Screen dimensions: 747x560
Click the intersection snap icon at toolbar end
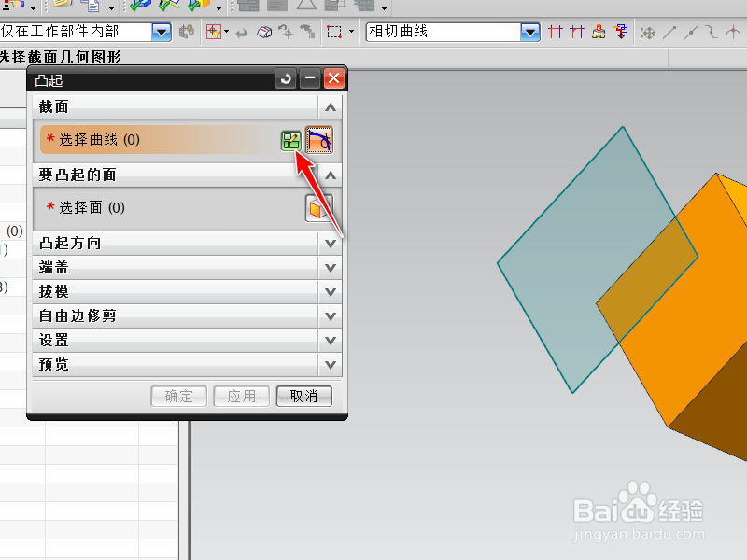[x=733, y=33]
